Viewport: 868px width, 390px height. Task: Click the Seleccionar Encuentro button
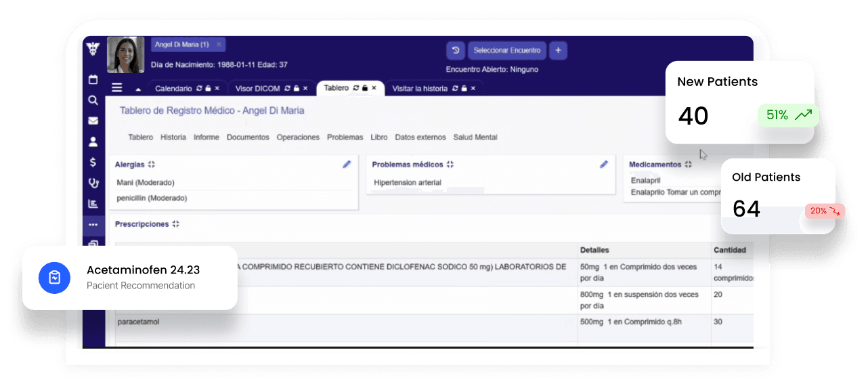pos(506,50)
